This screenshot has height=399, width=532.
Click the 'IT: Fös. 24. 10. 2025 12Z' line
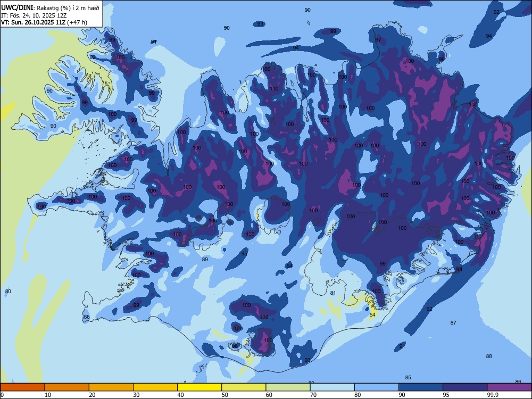click(34, 15)
